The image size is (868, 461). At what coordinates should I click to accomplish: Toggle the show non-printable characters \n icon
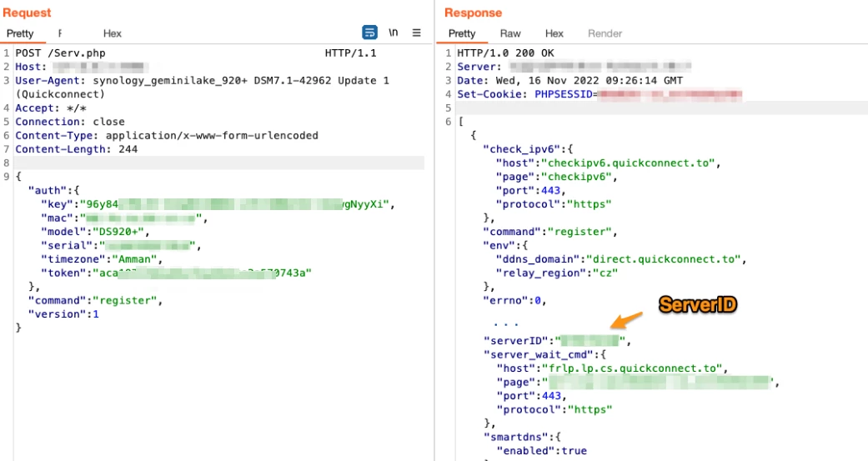tap(394, 33)
